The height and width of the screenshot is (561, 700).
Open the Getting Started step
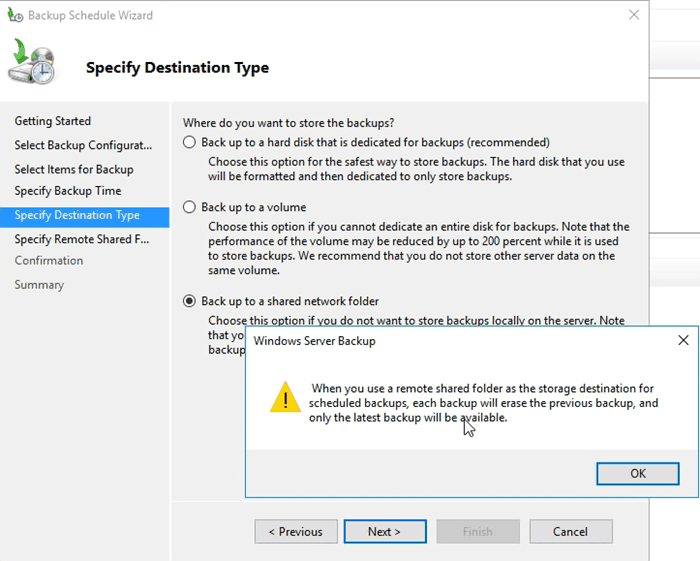pos(53,121)
